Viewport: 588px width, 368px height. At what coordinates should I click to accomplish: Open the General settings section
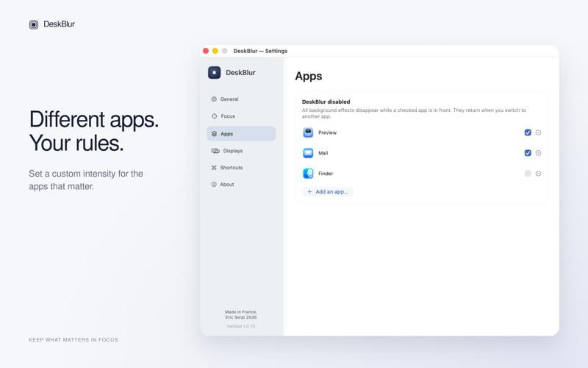[241, 99]
